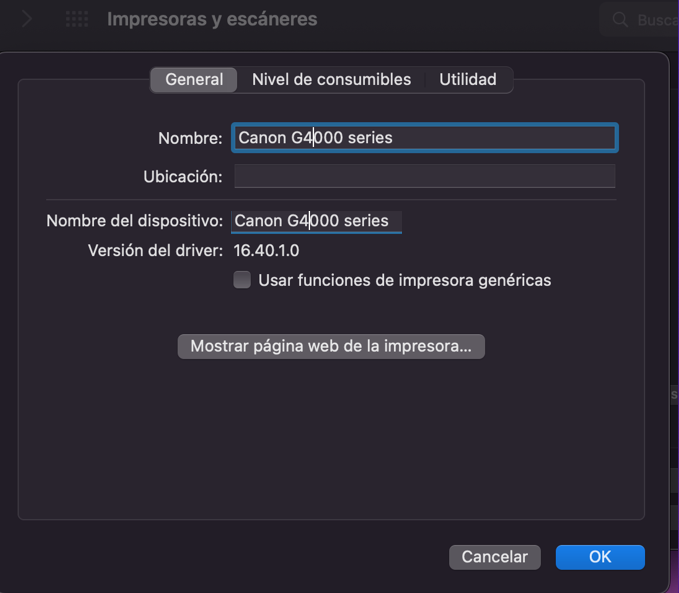Click the Cancelar button
The height and width of the screenshot is (593, 679).
point(494,557)
